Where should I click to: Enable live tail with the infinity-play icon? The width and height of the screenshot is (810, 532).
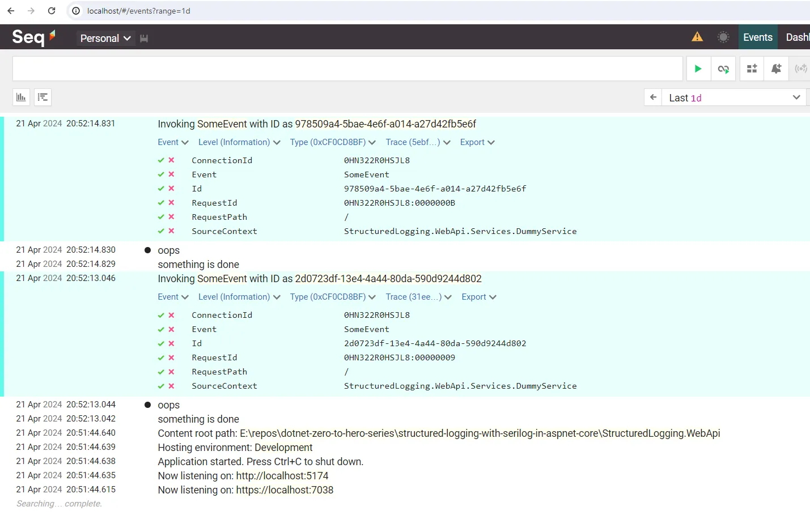click(x=723, y=69)
